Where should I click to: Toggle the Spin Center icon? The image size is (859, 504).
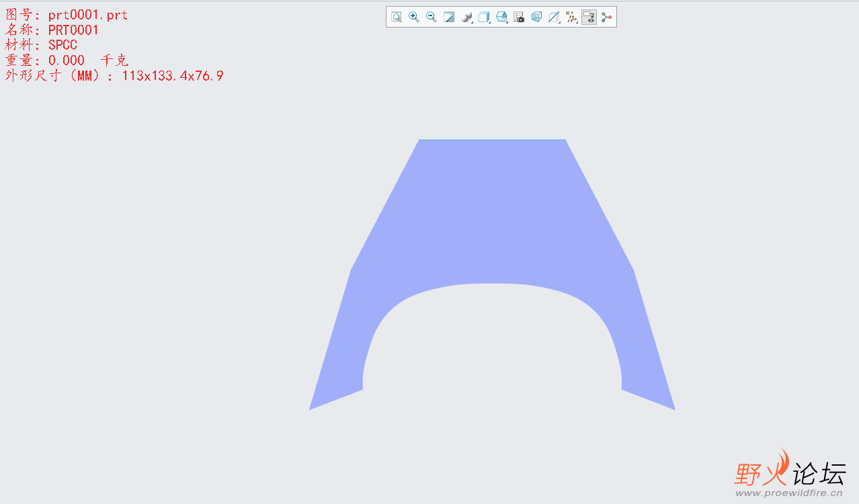tap(607, 17)
